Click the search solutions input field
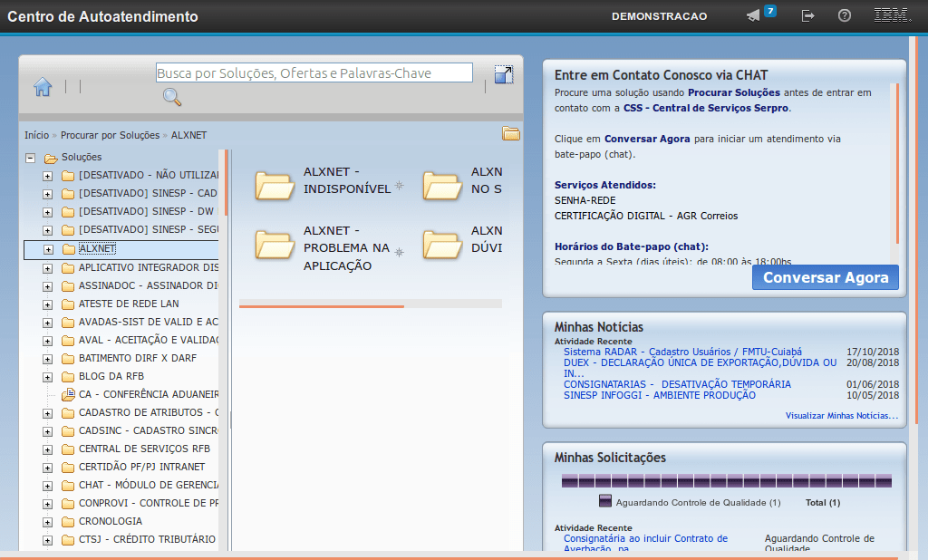The image size is (928, 560). click(314, 72)
